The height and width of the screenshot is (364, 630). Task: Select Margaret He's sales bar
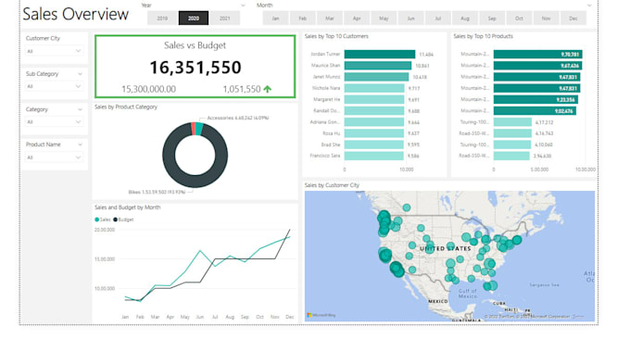[374, 99]
